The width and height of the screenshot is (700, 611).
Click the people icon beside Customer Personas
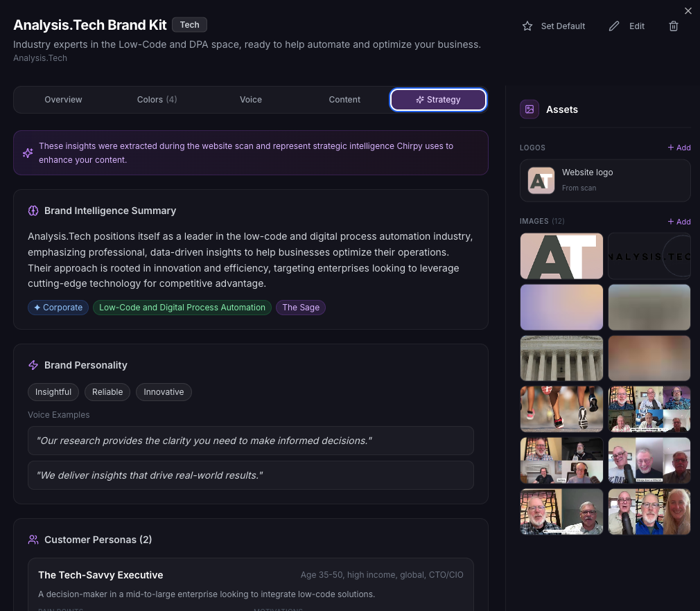click(x=33, y=540)
